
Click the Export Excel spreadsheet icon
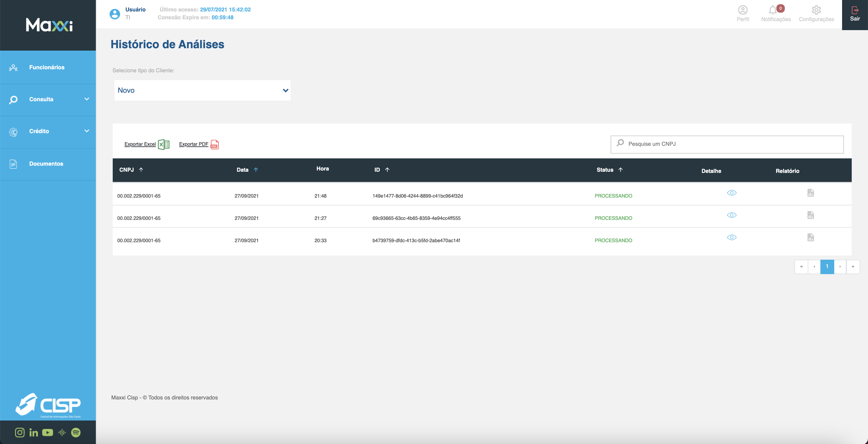tap(164, 144)
